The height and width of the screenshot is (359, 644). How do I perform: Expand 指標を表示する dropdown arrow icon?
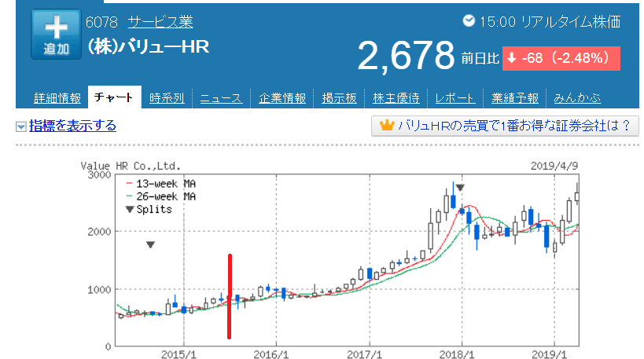coord(21,126)
